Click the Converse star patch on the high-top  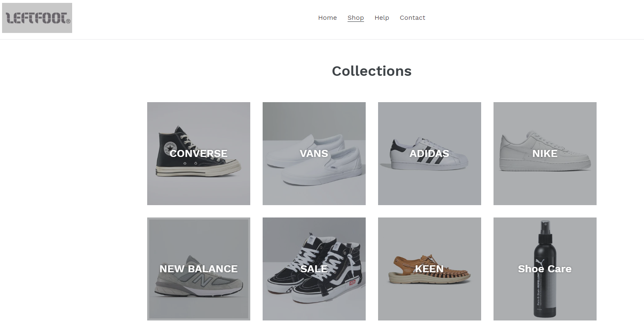169,147
